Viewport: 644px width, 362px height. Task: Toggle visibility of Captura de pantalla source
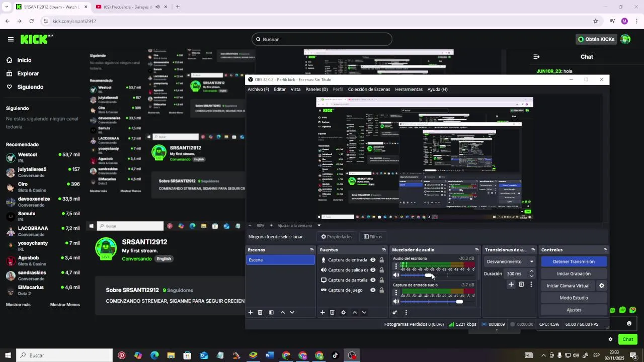[373, 280]
